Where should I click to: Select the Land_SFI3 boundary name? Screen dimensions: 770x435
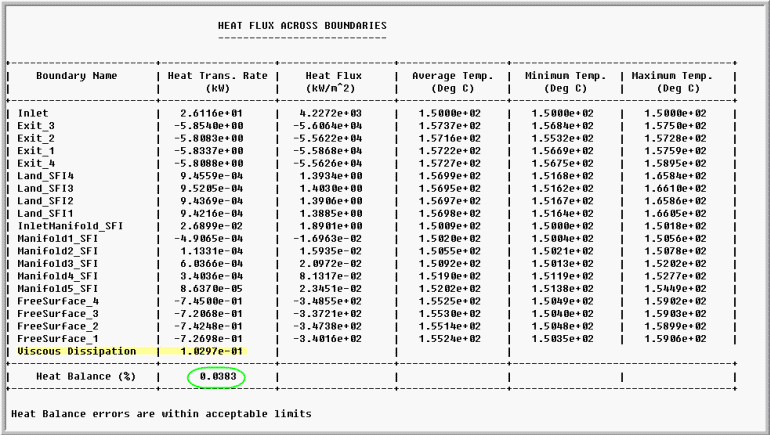45,189
